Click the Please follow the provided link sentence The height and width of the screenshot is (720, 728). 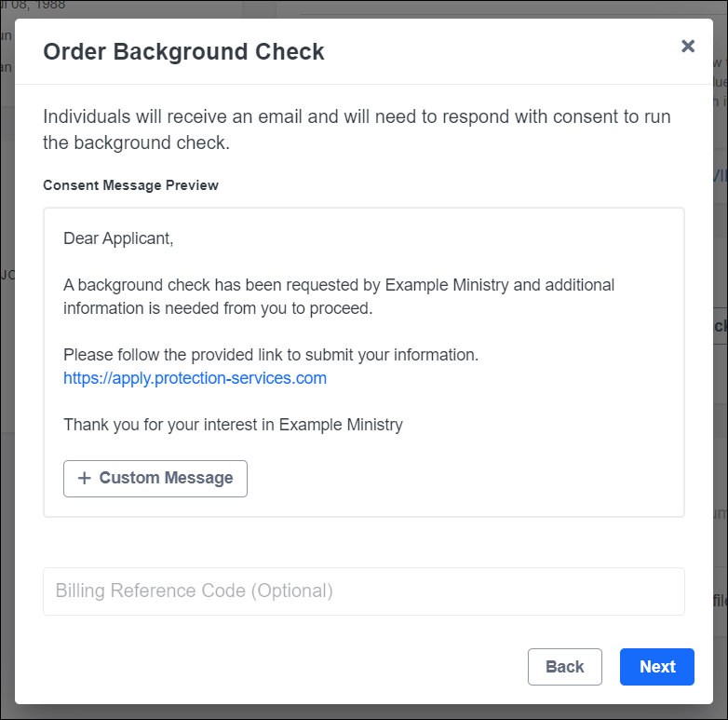[270, 355]
